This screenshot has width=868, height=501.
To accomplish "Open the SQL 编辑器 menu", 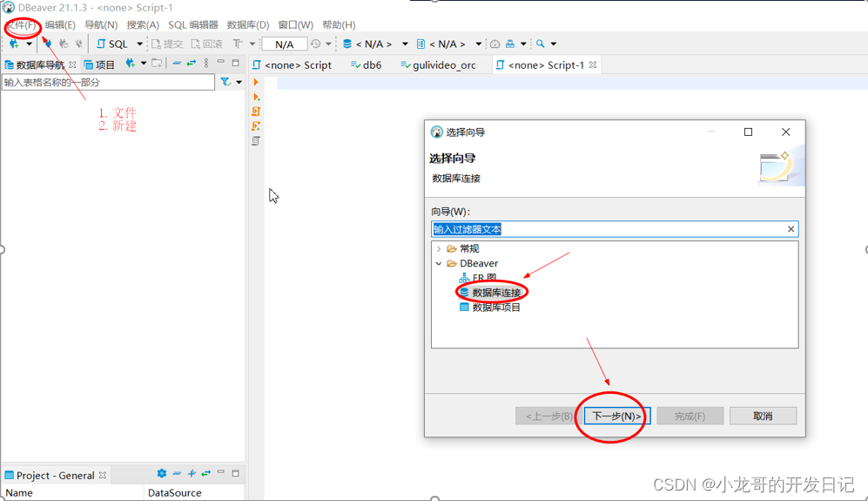I will click(x=193, y=25).
